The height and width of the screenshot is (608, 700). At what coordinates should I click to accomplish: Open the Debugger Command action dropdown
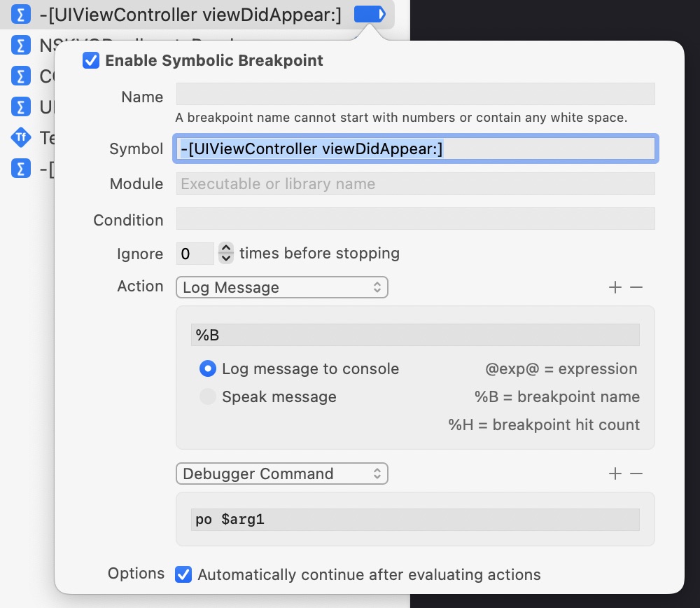(x=282, y=474)
